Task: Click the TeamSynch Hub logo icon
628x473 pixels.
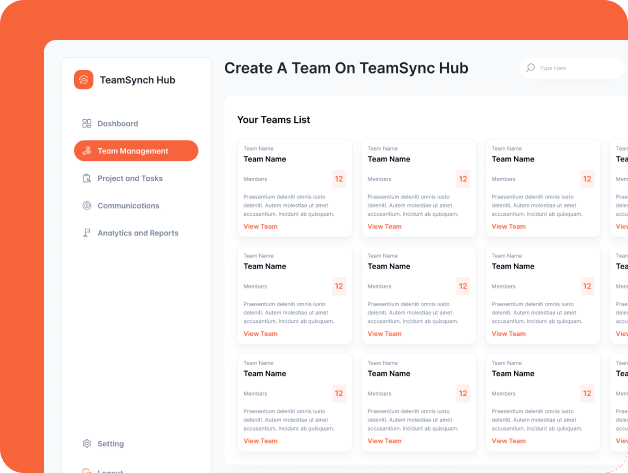Action: [84, 80]
